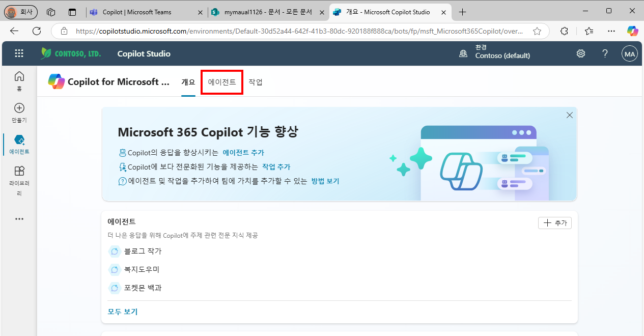Open the Contoso (default) environment picker
644x336 pixels.
495,52
